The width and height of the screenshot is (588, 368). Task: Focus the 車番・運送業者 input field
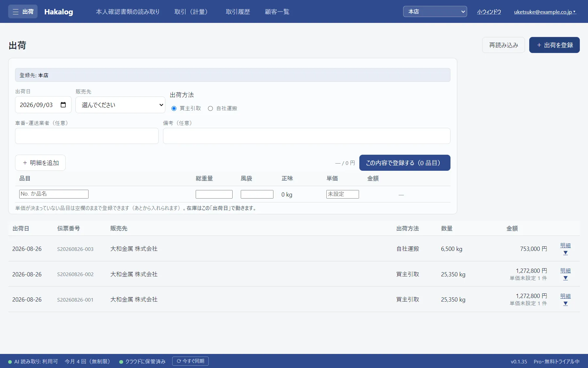pos(87,136)
